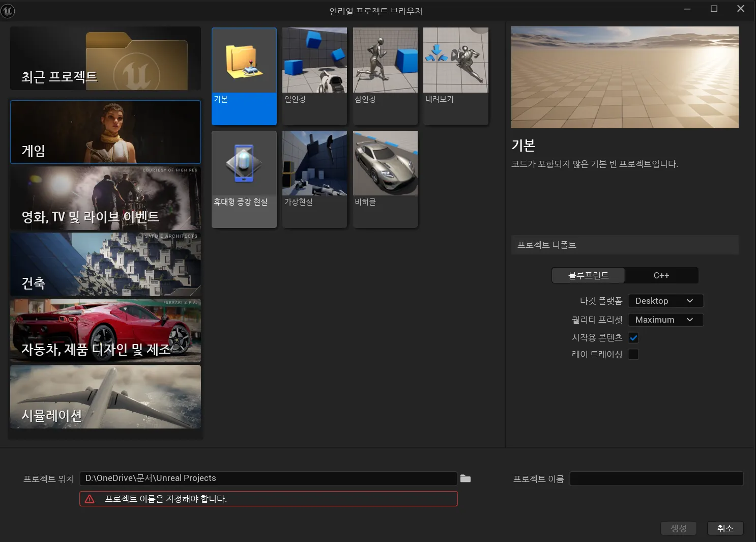Open the 최근 프로젝트 category
Image resolution: width=756 pixels, height=542 pixels.
click(105, 59)
